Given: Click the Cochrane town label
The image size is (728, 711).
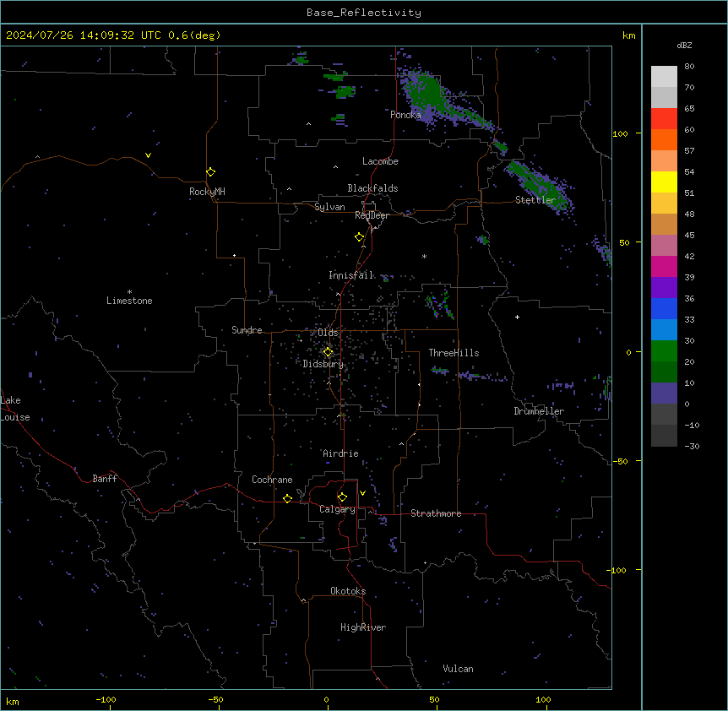Looking at the screenshot, I should click(272, 480).
